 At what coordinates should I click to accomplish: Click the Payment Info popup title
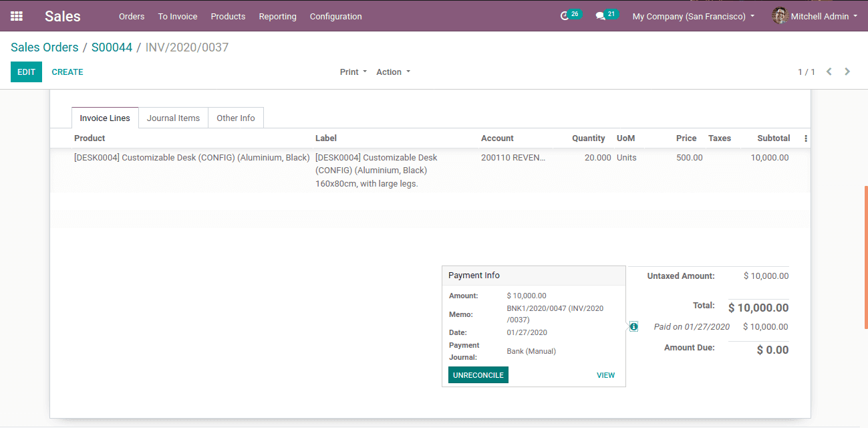click(474, 276)
